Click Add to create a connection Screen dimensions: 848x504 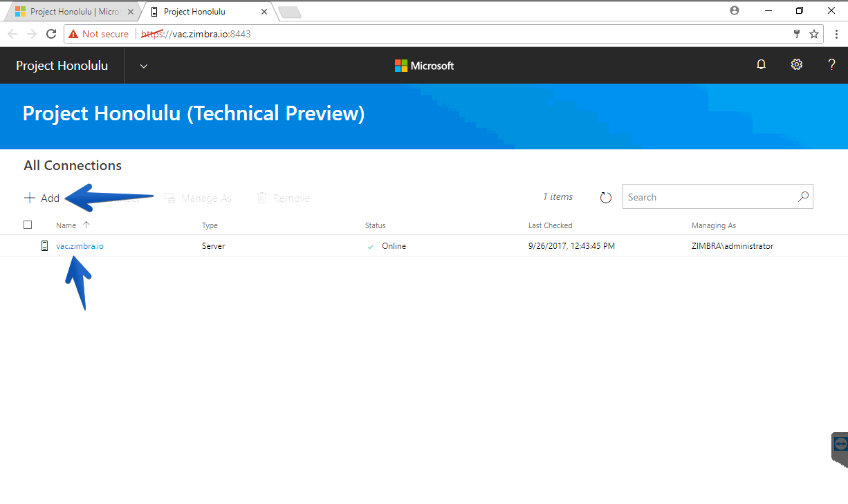coord(42,198)
